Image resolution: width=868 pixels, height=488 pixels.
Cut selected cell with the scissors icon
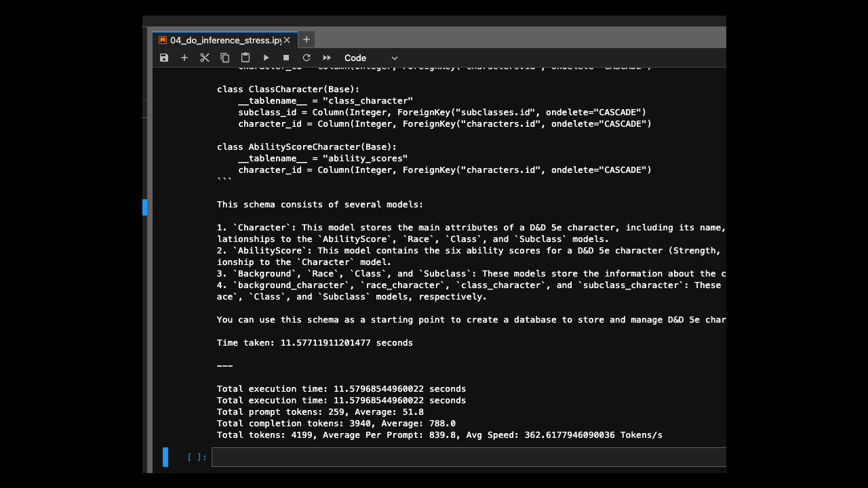point(205,58)
